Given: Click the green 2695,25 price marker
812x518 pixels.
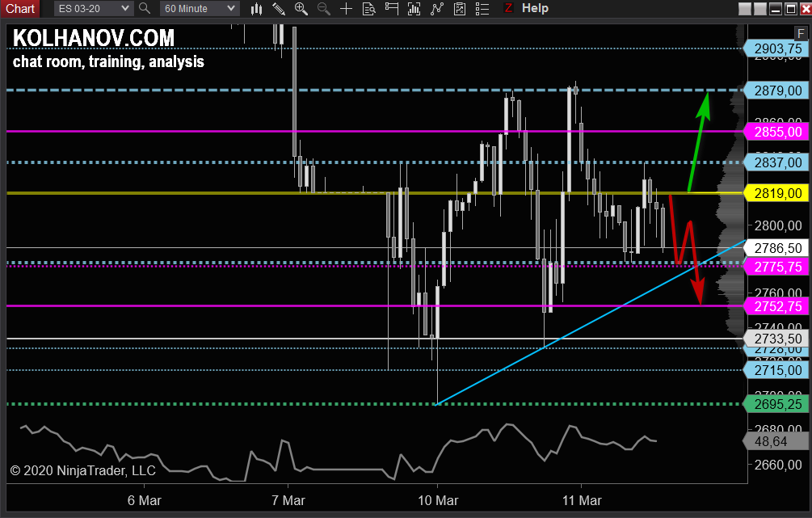Looking at the screenshot, I should click(776, 404).
